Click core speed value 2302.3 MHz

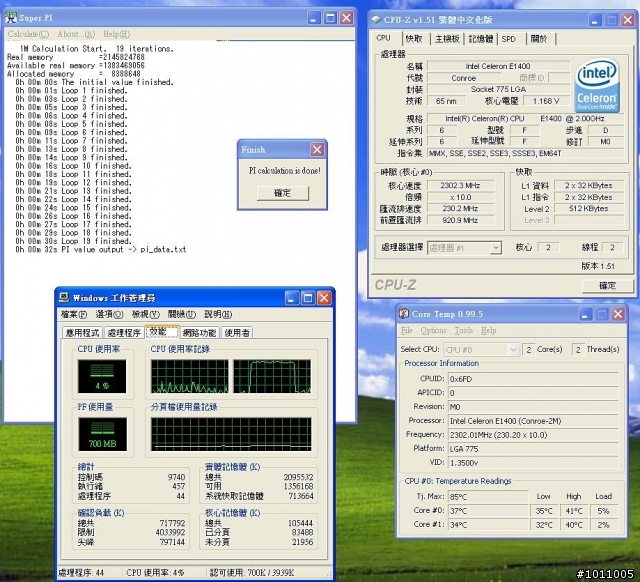tap(460, 186)
